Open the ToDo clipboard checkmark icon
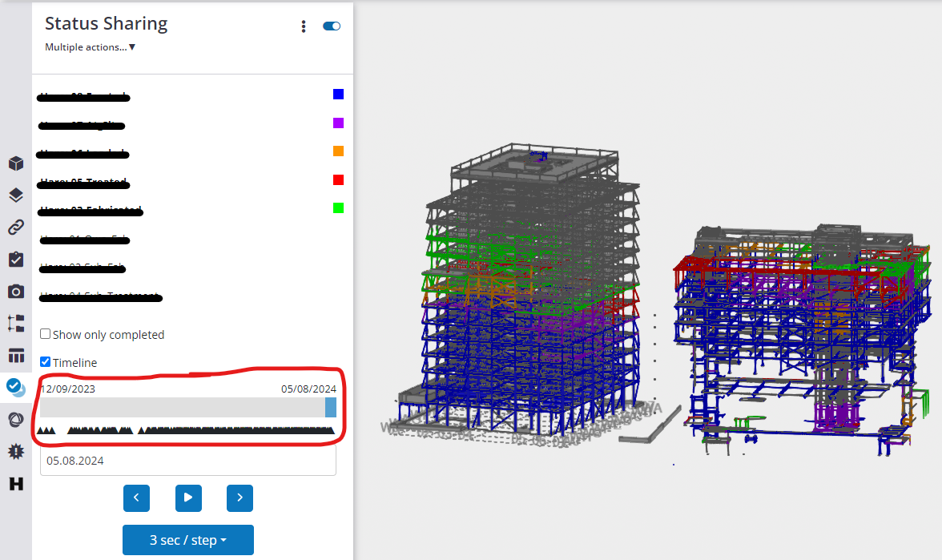The width and height of the screenshot is (942, 560). pyautogui.click(x=16, y=259)
